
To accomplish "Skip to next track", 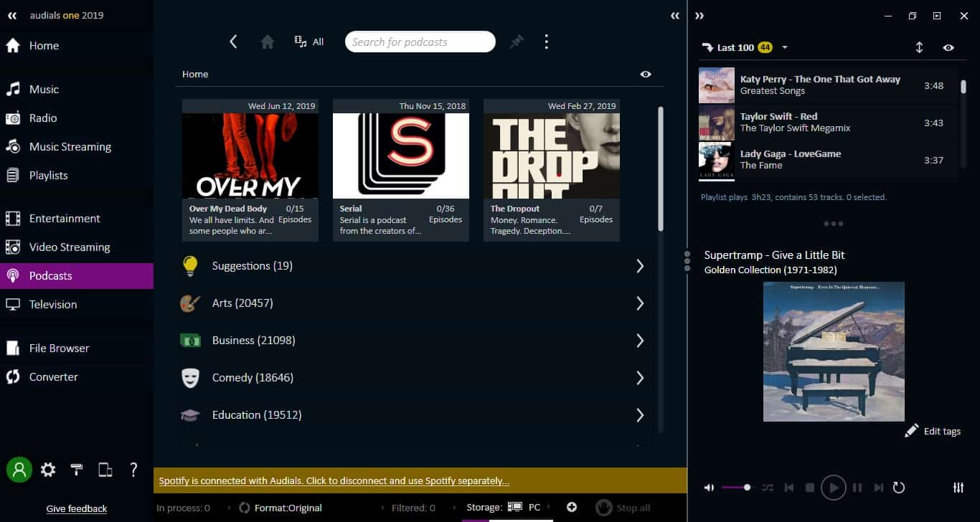I will click(879, 488).
